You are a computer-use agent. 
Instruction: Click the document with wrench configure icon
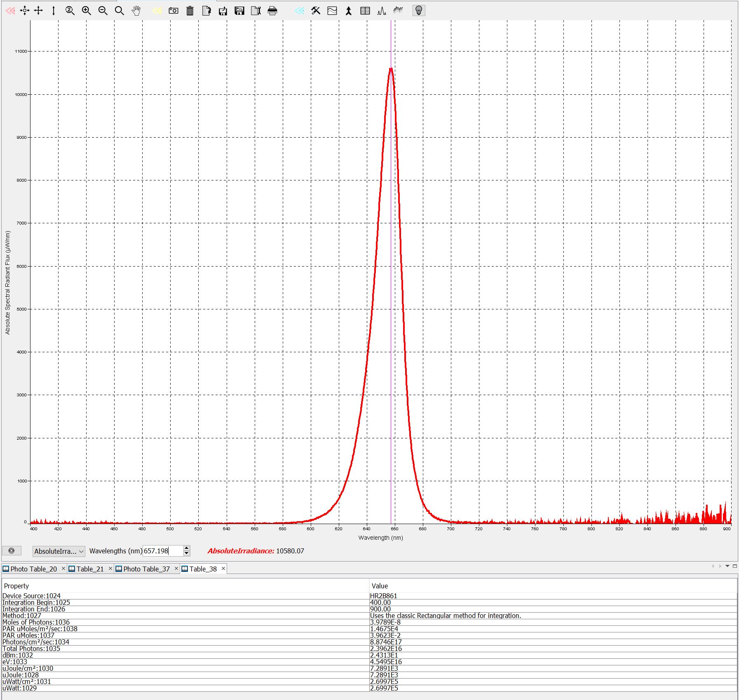(x=256, y=11)
